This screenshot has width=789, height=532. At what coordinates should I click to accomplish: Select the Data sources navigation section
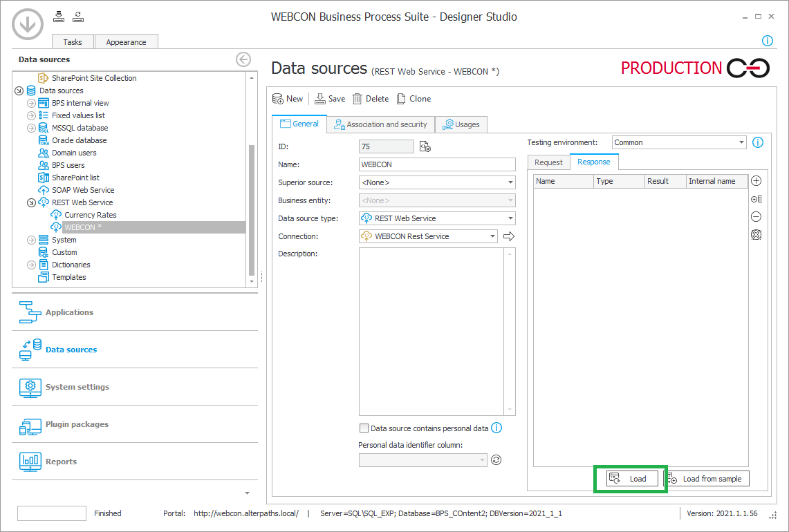[x=134, y=350]
